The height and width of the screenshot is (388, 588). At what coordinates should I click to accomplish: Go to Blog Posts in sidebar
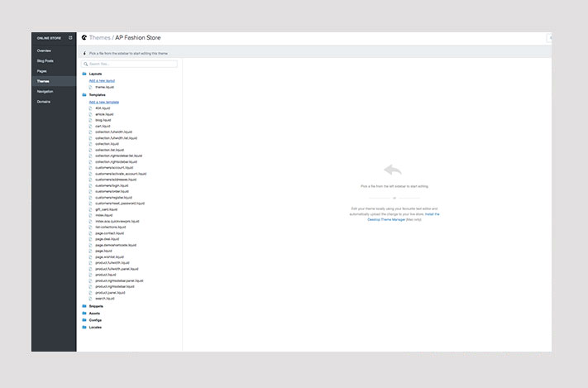(45, 60)
